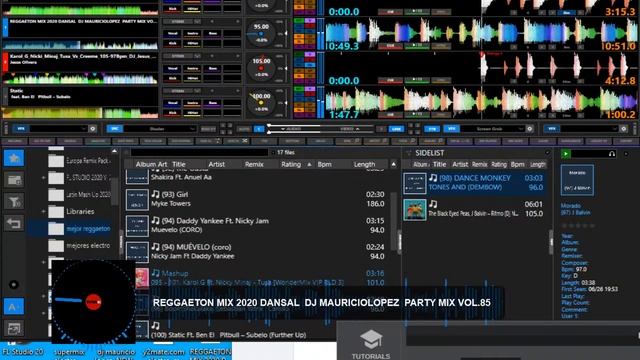Adjust the 105.00 pitch knob

261,69
